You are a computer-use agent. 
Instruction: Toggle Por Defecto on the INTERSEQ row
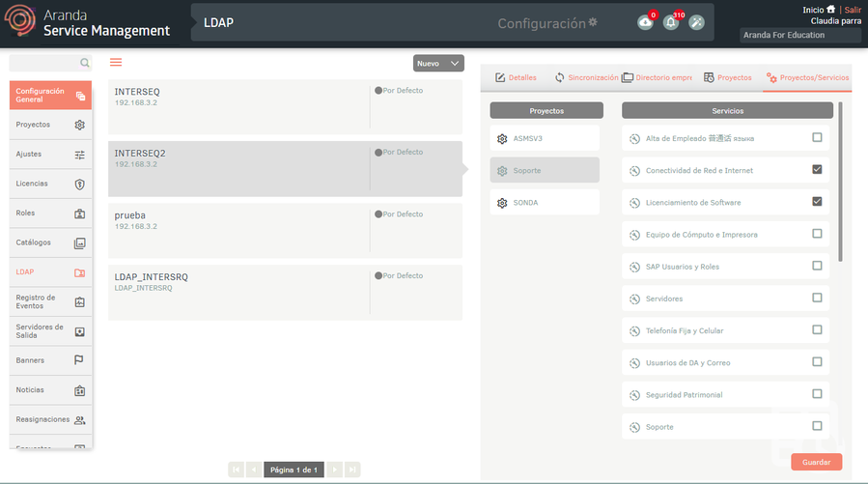coord(378,90)
